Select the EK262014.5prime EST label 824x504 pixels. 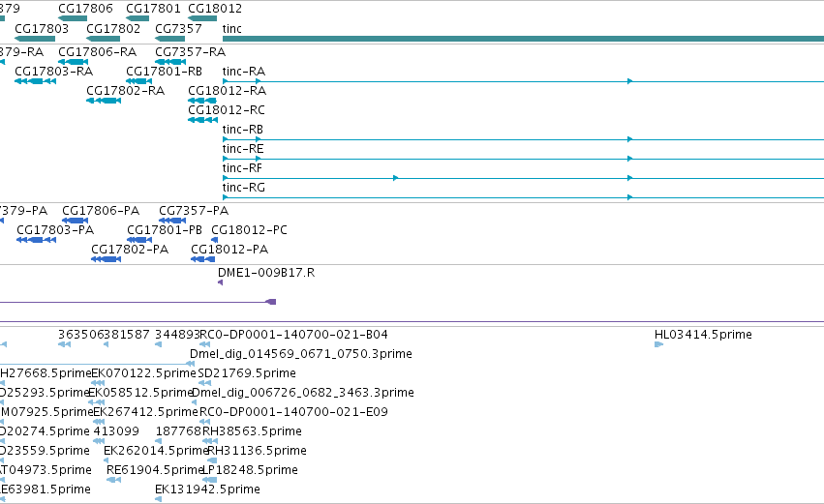coord(156,452)
